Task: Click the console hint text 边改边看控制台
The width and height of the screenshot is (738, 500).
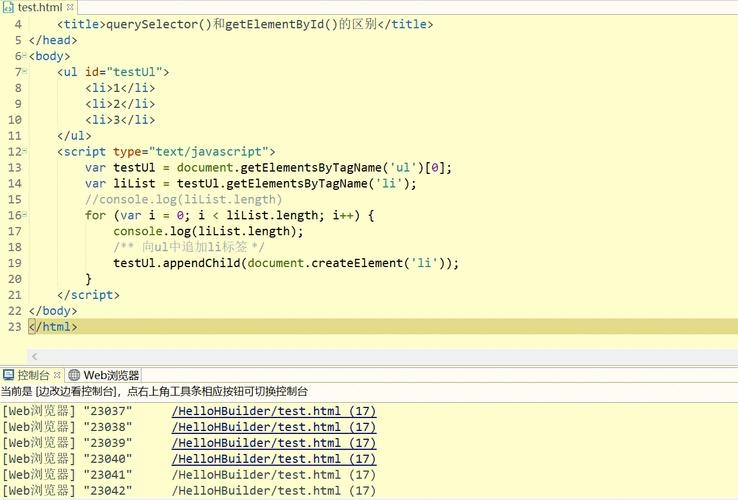Action: 76,391
